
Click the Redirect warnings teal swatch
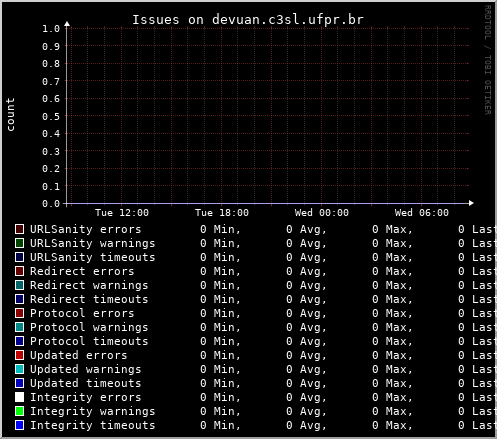tap(19, 285)
